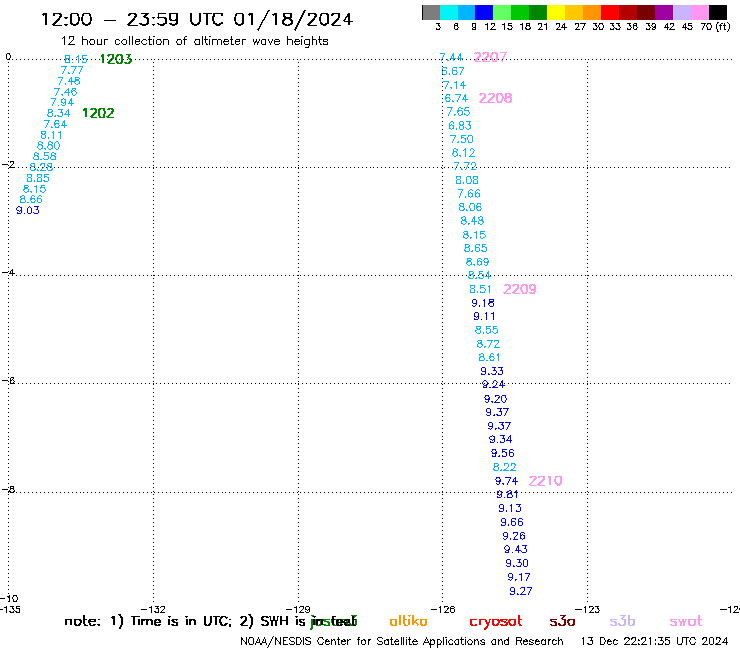Click the wave height value 7.77

pyautogui.click(x=72, y=70)
